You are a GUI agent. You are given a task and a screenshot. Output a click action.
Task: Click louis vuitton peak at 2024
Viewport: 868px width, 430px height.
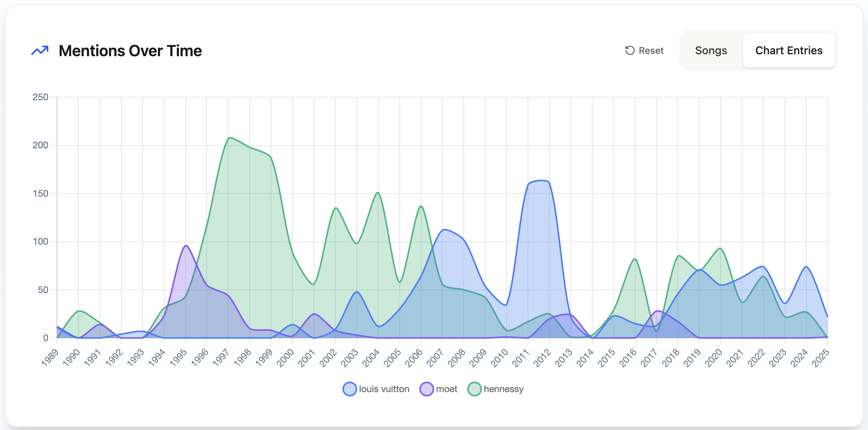point(806,267)
